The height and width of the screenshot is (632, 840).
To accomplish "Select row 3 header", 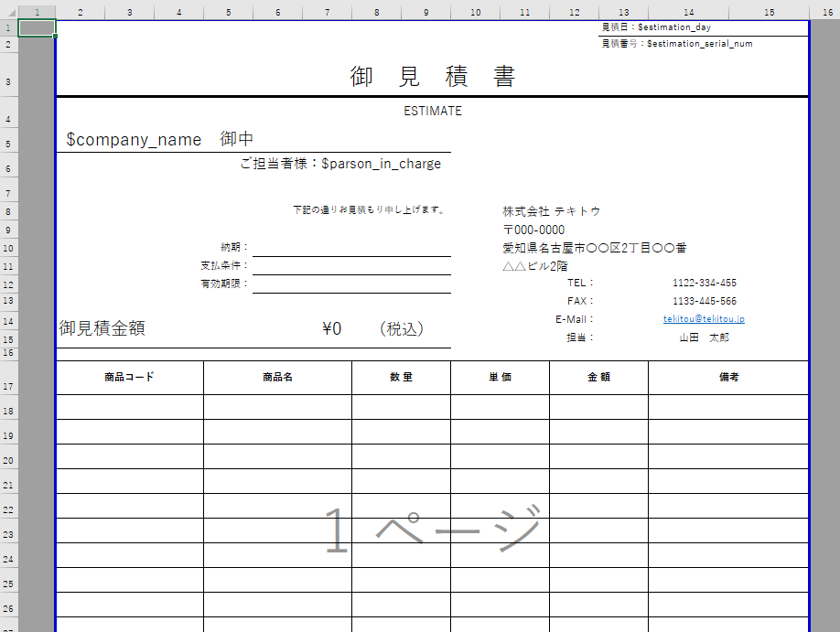I will 8,81.
